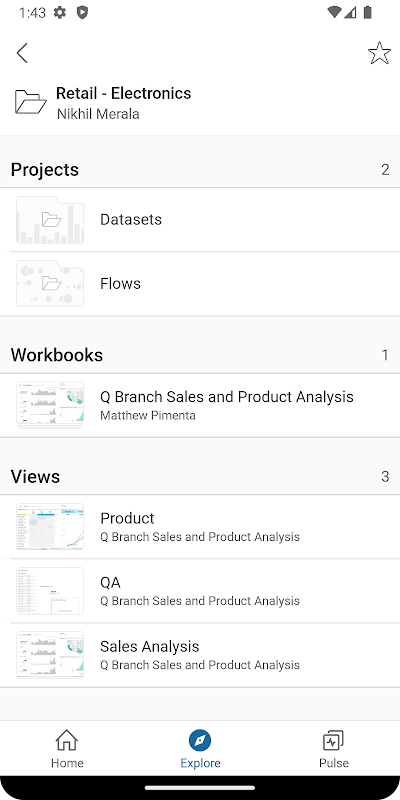Select the Flows project row
The width and height of the screenshot is (400, 800).
coord(200,284)
